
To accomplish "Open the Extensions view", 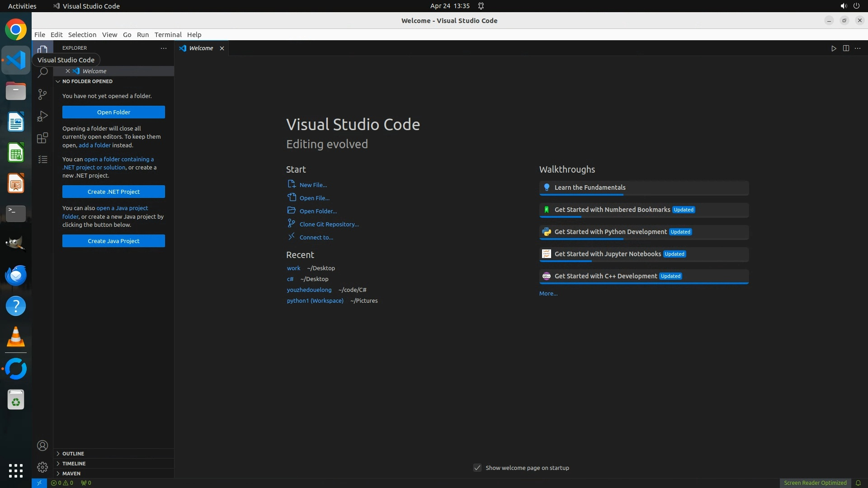I will pos(42,138).
